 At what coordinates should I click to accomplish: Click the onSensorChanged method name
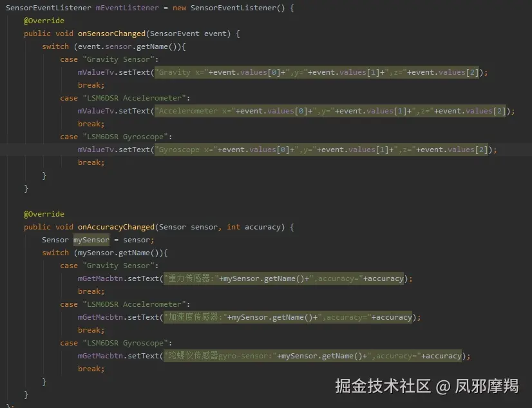pos(111,34)
